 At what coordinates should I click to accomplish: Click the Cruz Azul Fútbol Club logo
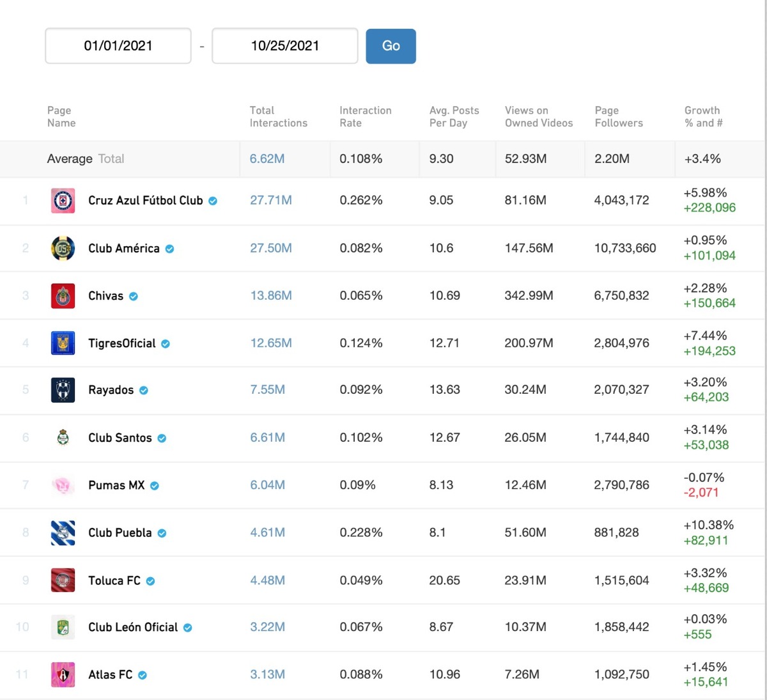click(63, 201)
